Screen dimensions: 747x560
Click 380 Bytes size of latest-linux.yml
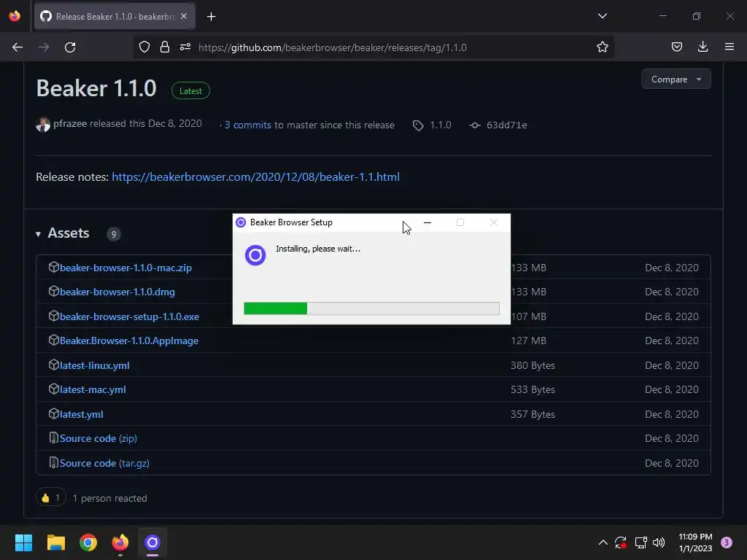coord(533,366)
